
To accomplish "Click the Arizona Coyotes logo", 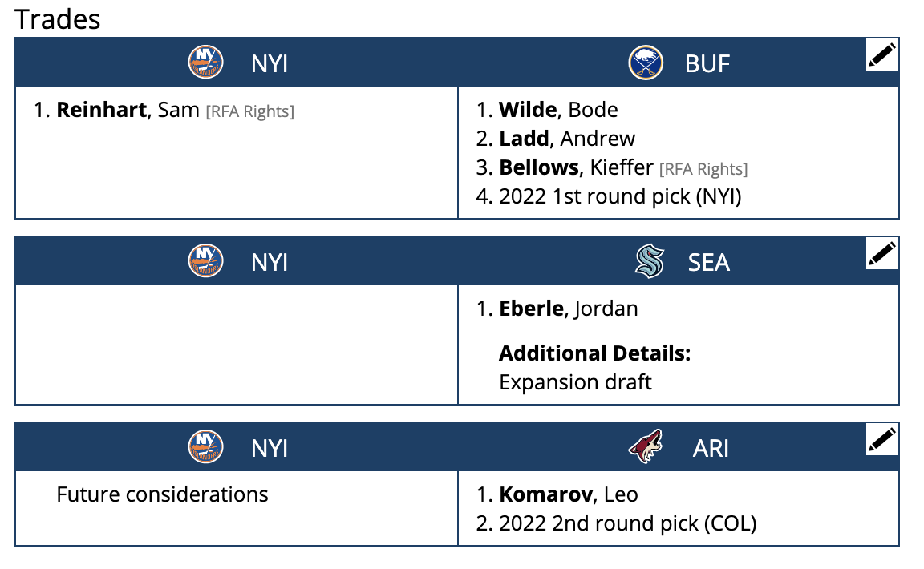I will click(646, 447).
